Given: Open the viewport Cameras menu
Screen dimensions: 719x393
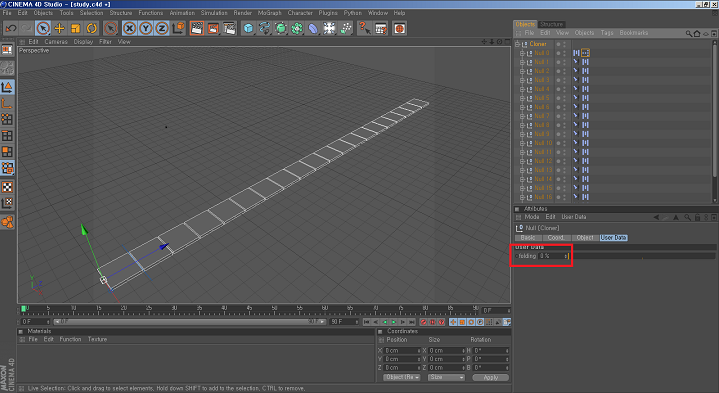Looking at the screenshot, I should point(56,42).
